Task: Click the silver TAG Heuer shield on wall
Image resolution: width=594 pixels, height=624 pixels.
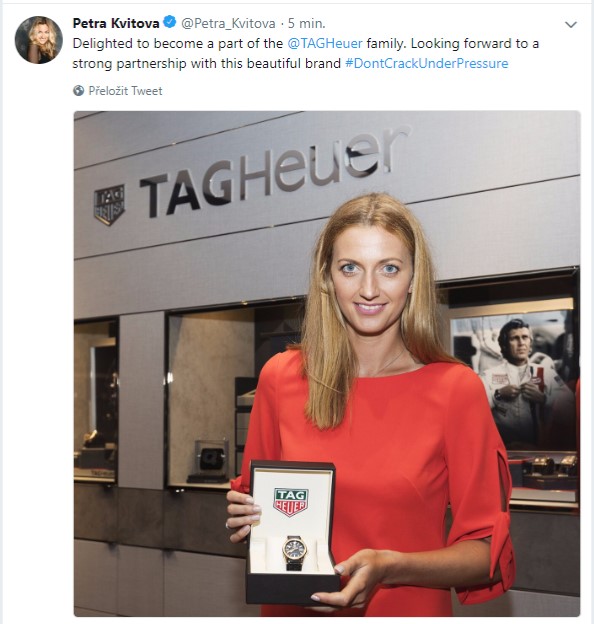Action: (x=109, y=205)
